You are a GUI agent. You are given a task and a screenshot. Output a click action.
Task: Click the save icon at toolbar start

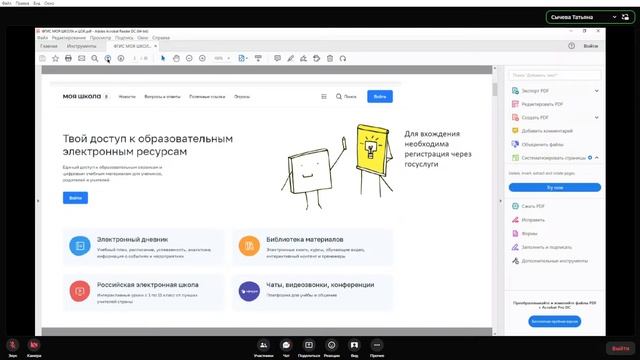tap(42, 58)
